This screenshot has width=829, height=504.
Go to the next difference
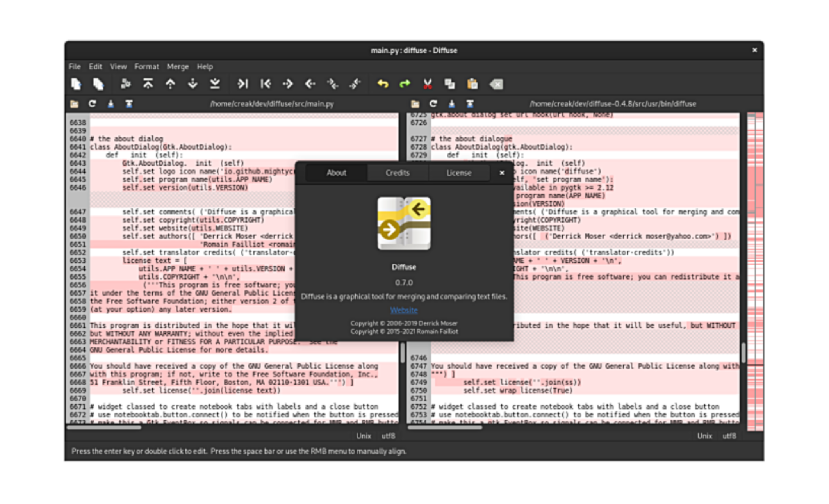point(193,84)
